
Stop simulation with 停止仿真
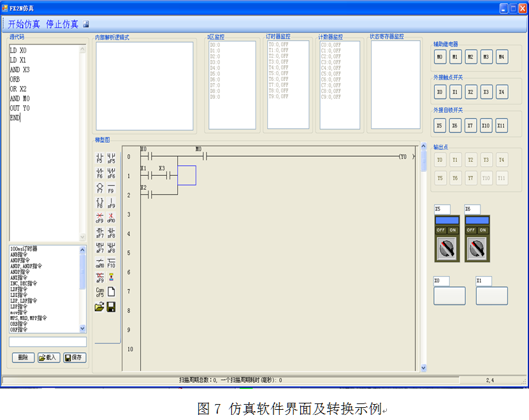pos(62,24)
